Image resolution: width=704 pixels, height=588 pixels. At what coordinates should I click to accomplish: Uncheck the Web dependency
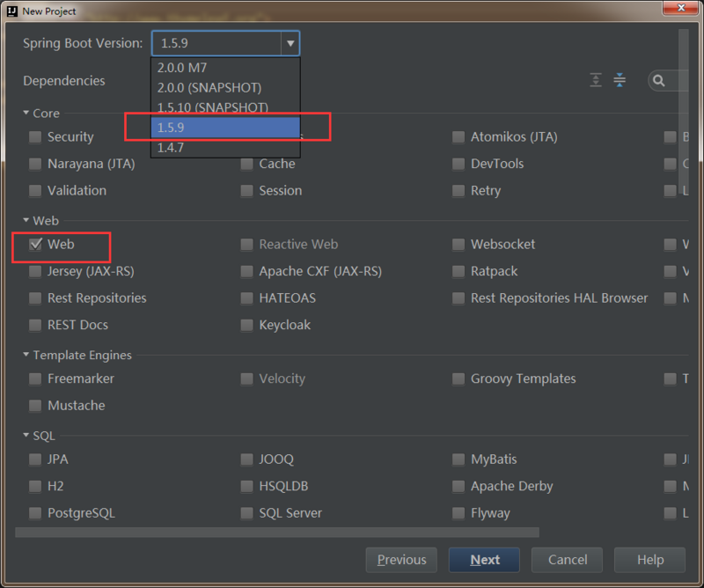[35, 245]
